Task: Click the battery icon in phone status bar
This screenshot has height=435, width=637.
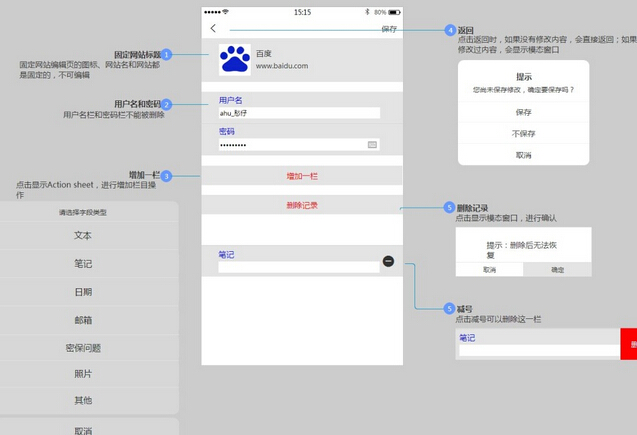Action: coord(393,12)
